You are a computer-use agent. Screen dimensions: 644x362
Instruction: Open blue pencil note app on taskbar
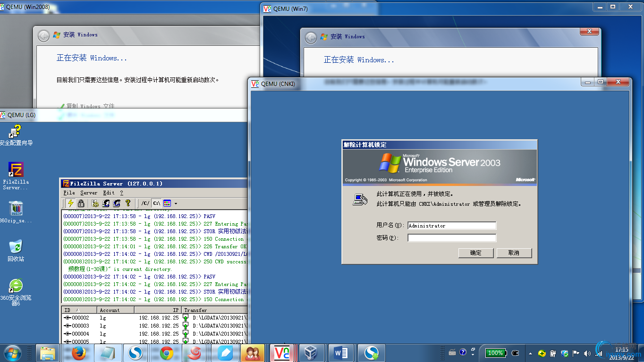pyautogui.click(x=225, y=353)
